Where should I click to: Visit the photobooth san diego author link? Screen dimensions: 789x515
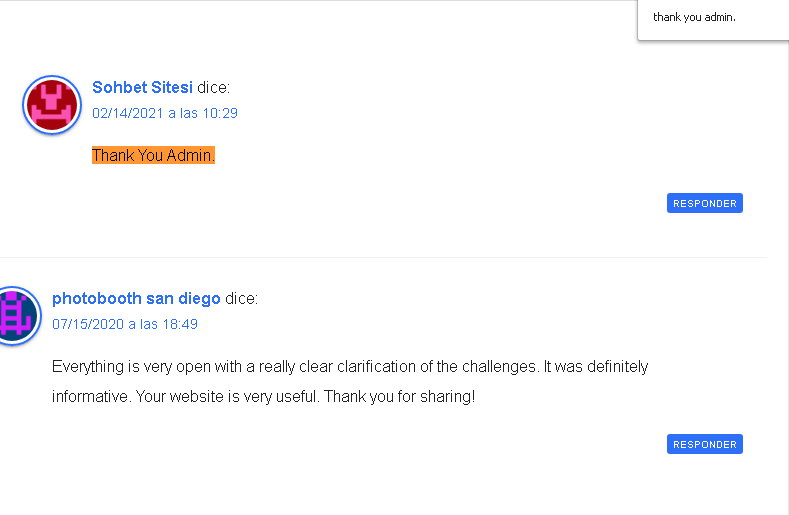[x=136, y=299]
